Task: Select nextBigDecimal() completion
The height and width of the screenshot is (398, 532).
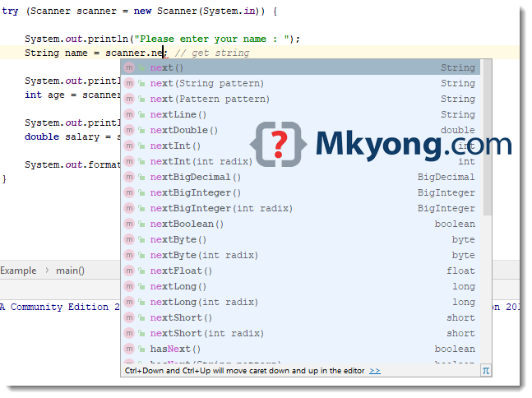Action: [x=301, y=177]
